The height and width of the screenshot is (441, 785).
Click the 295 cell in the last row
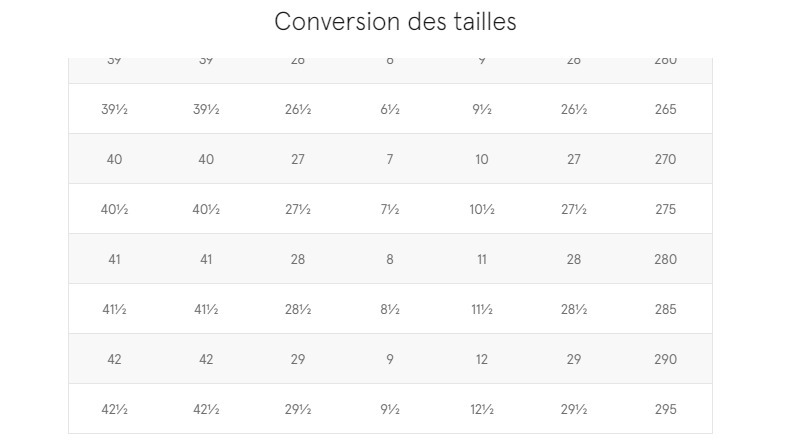click(665, 409)
